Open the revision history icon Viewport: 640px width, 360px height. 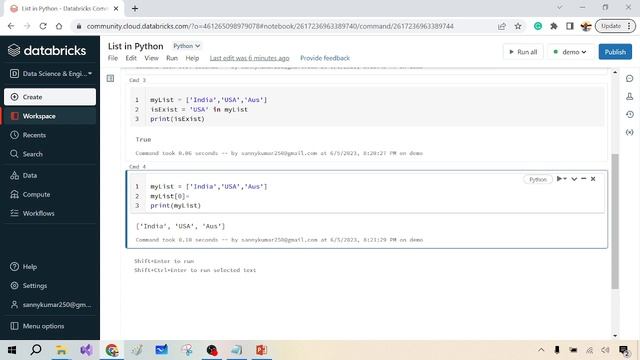(x=629, y=114)
